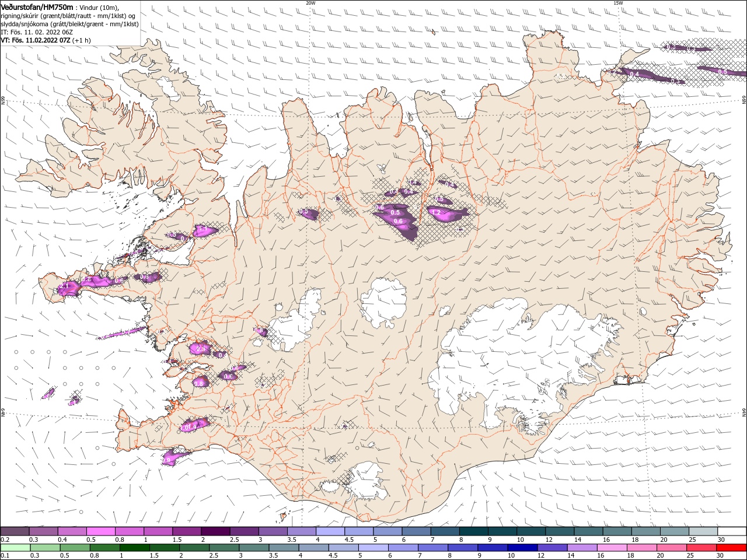Viewport: 747px width, 560px height.
Task: Click the 'VT: Fös. 11.02.2022 07Z (+1 h)' line
Action: (46, 40)
